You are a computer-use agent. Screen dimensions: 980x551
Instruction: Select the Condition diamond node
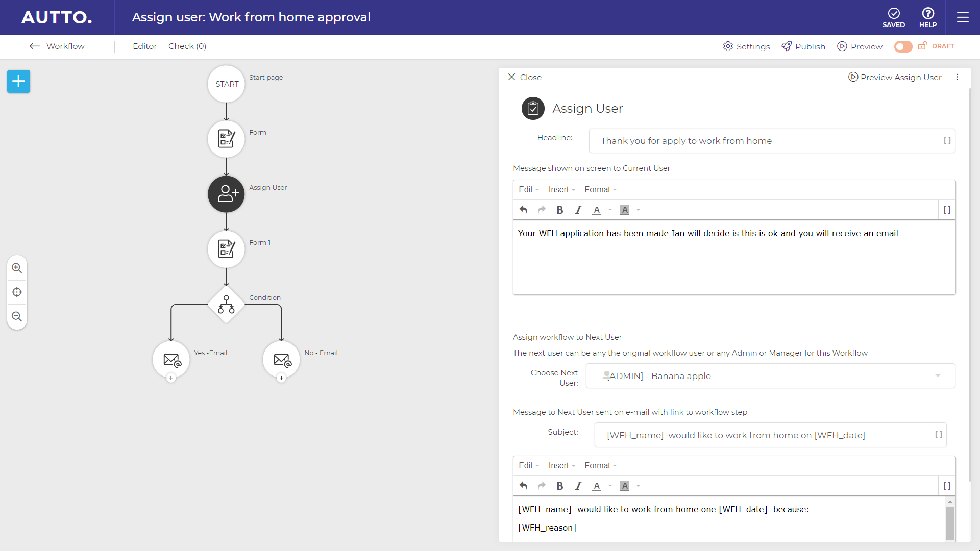(227, 304)
